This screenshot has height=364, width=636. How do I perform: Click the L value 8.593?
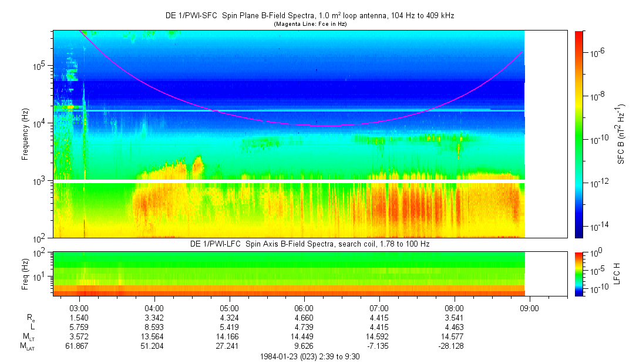pyautogui.click(x=154, y=327)
